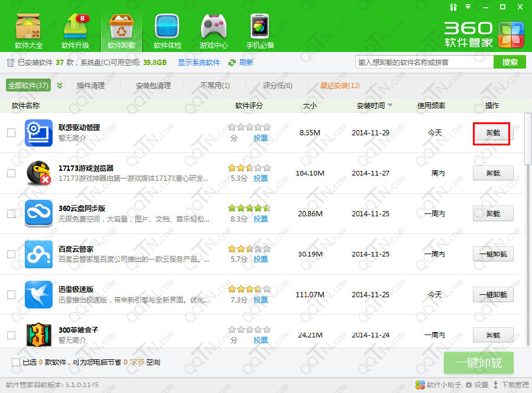Viewport: 532px width, 393px height.
Task: Expand the double-chevron next to 全部软件
Action: 60,86
